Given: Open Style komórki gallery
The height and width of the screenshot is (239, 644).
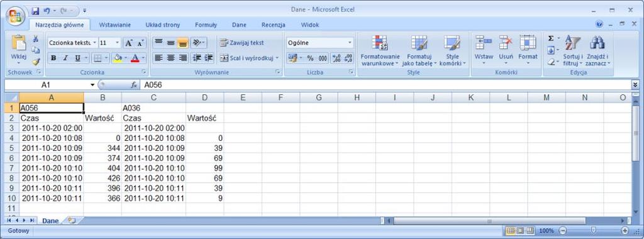Looking at the screenshot, I should [x=453, y=50].
